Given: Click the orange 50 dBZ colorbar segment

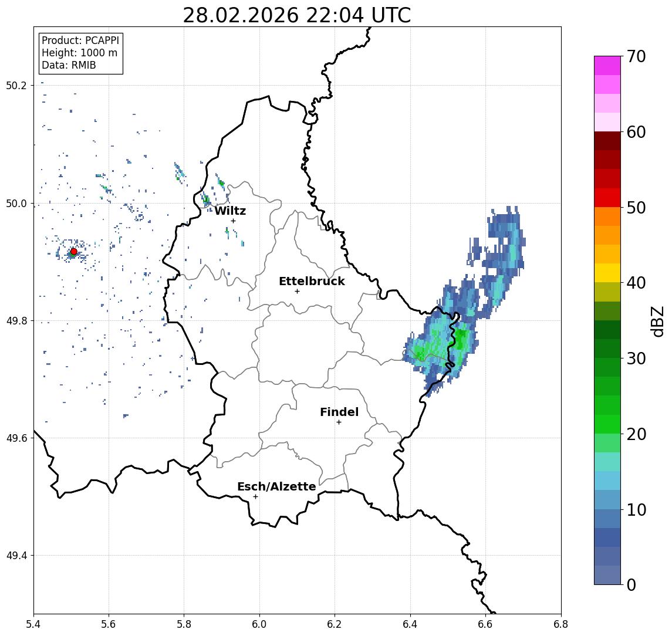Looking at the screenshot, I should coord(607,216).
